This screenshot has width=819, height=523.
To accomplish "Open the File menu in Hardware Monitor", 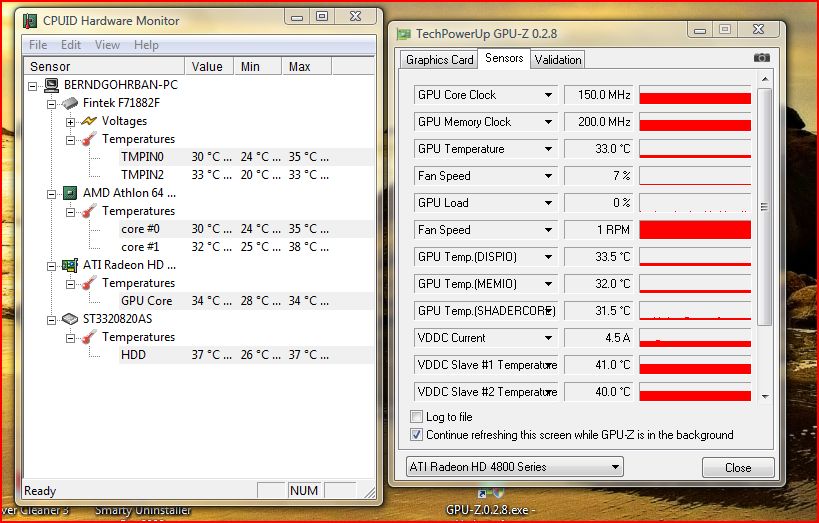I will tap(38, 45).
